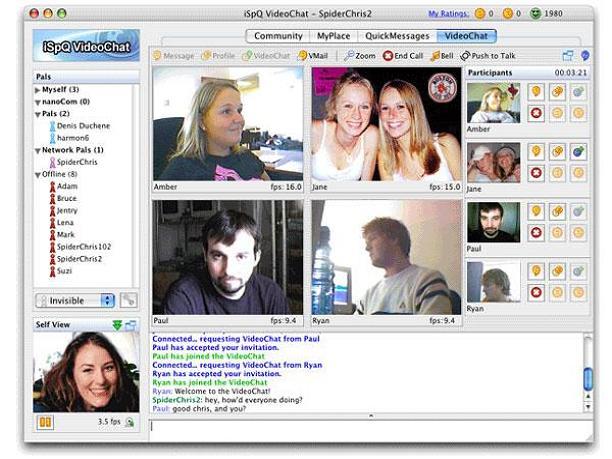
Task: Select network pal SpiderChris
Action: click(x=73, y=162)
